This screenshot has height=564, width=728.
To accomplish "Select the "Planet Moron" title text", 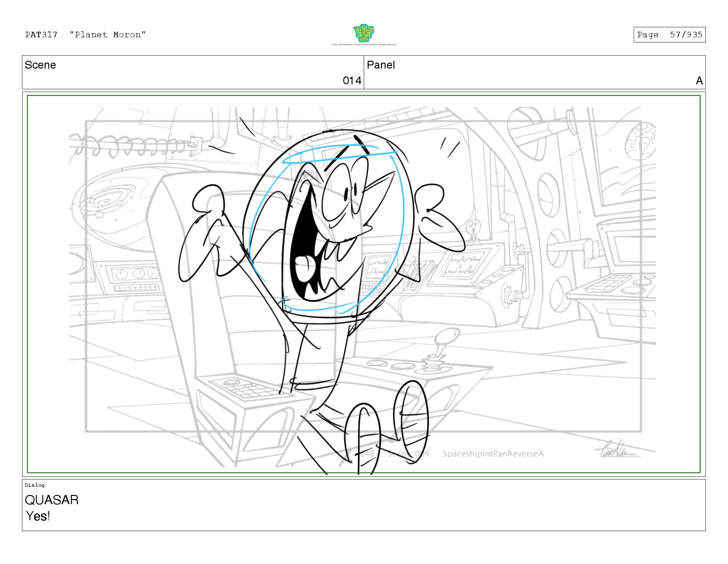I will (108, 35).
